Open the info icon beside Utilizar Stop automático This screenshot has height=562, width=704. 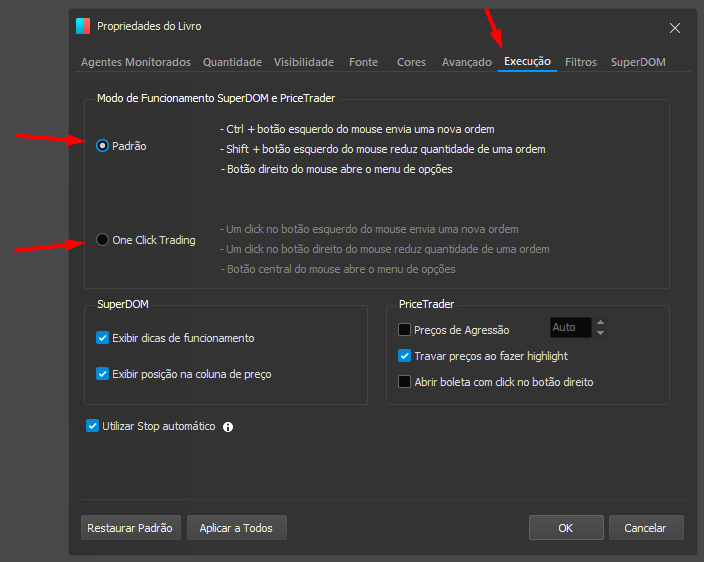tap(228, 427)
